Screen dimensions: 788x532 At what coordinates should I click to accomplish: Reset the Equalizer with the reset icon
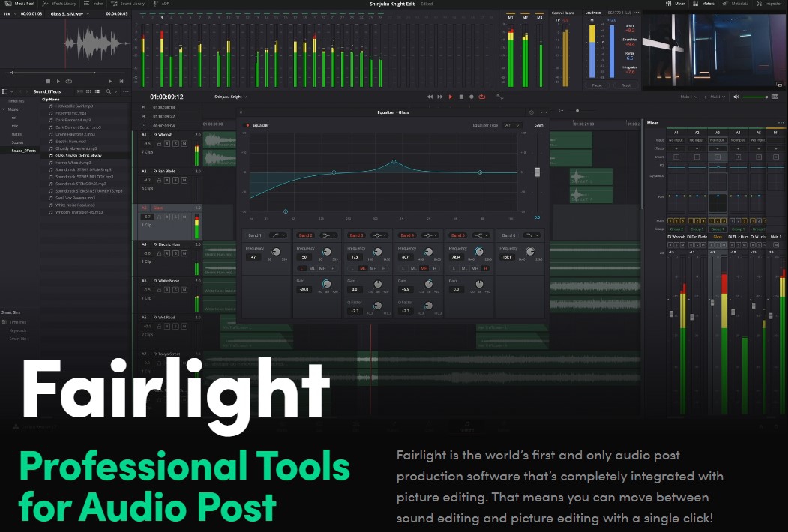pos(531,112)
